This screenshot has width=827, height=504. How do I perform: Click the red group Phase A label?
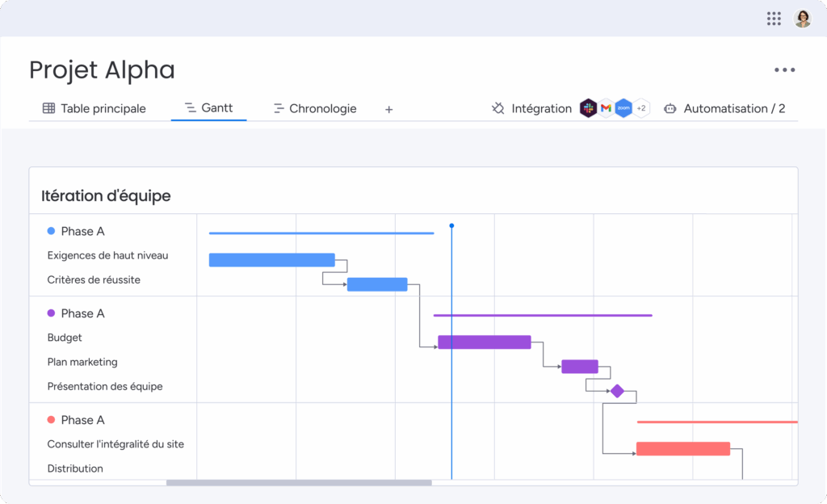[83, 420]
